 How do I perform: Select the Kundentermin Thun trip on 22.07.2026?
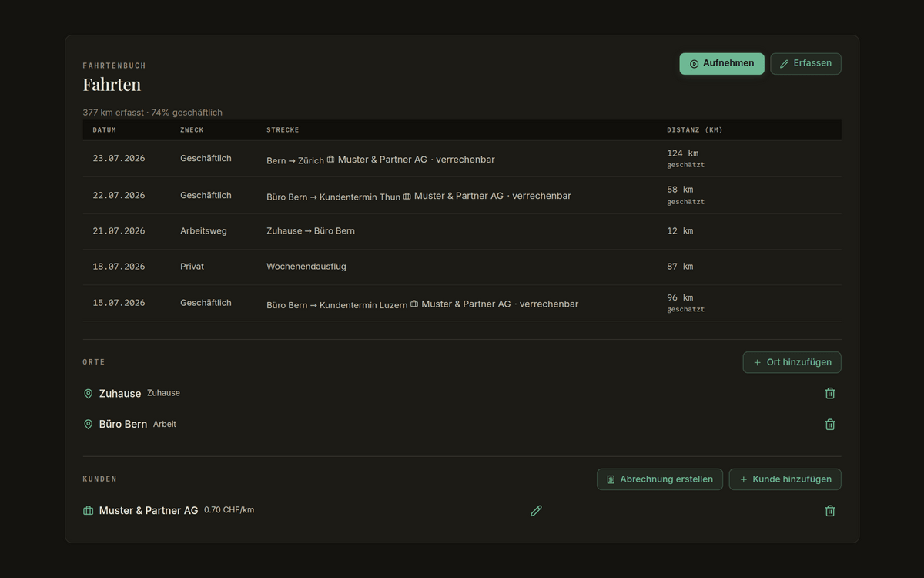pos(462,196)
